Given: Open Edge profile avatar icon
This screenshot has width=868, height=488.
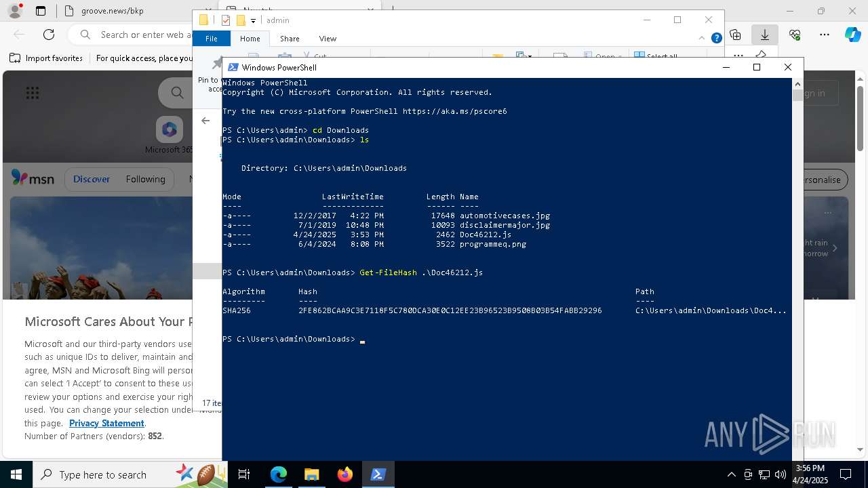Looking at the screenshot, I should [x=14, y=11].
